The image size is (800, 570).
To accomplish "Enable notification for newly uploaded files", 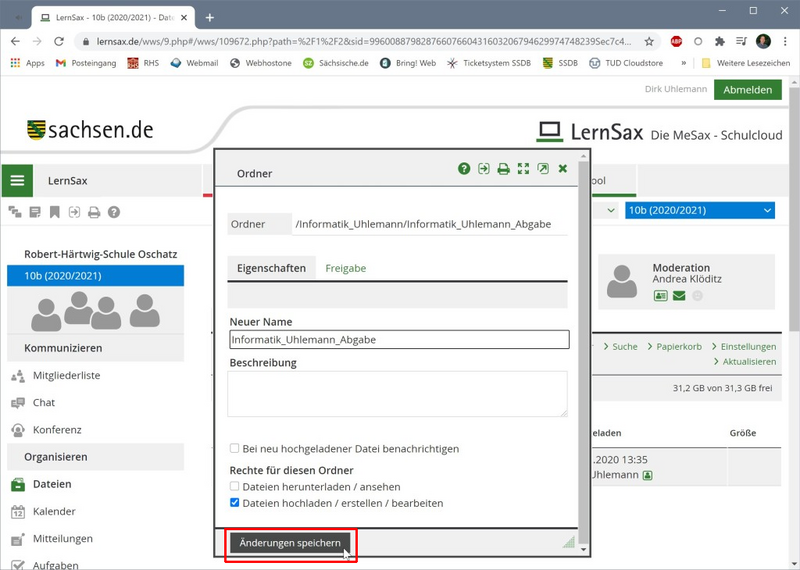I will [235, 449].
